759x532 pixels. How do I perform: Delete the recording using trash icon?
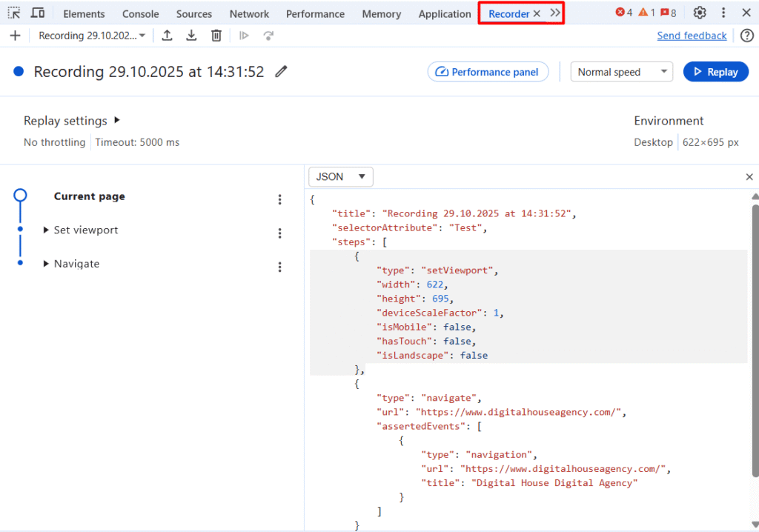pos(216,36)
